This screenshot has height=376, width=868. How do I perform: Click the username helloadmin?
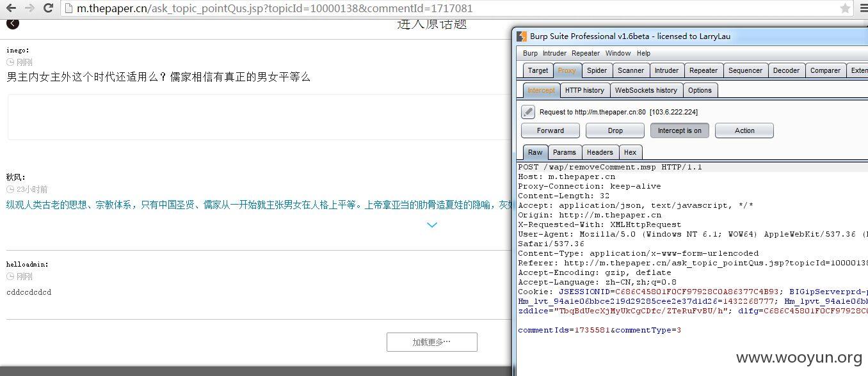point(27,264)
